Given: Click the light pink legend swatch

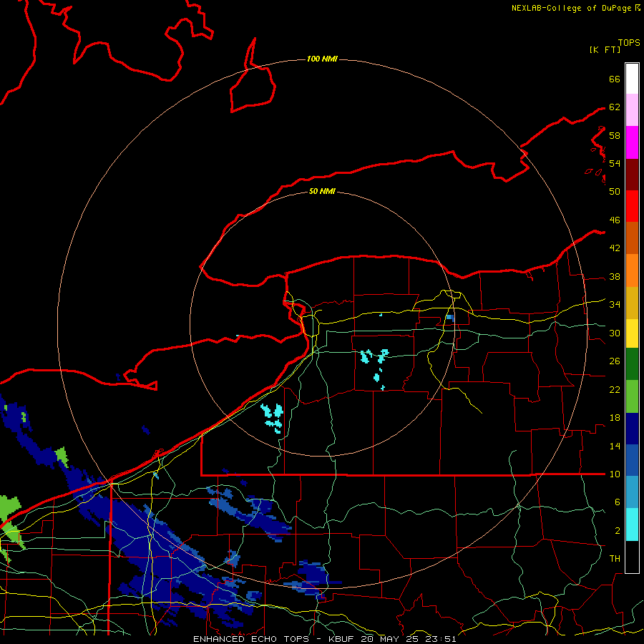Looking at the screenshot, I should tap(632, 110).
